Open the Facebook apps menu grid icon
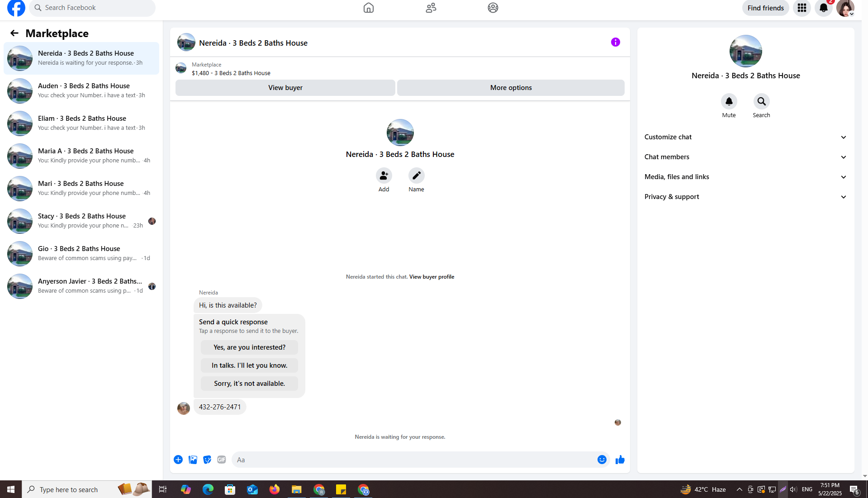 [802, 8]
